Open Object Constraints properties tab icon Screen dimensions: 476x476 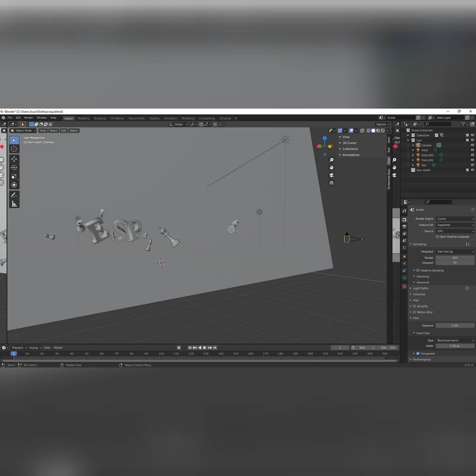404,271
